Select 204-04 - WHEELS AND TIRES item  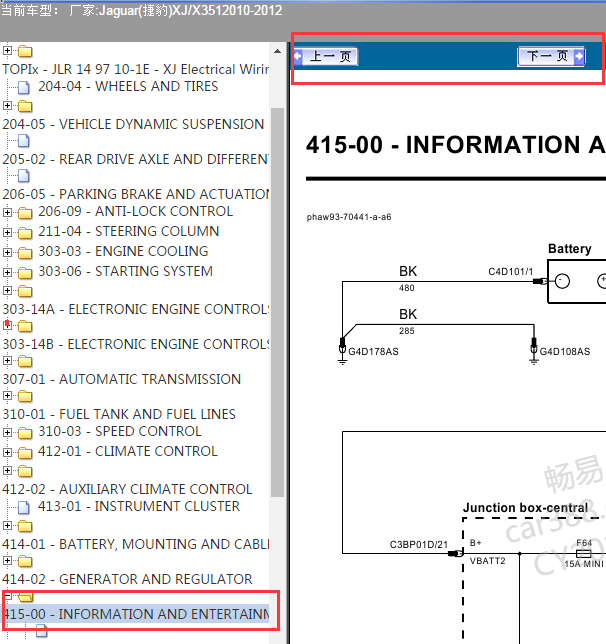(x=128, y=86)
